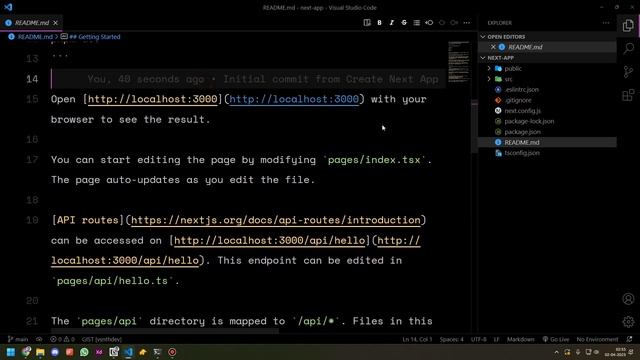Start Go Live server

(x=556, y=339)
